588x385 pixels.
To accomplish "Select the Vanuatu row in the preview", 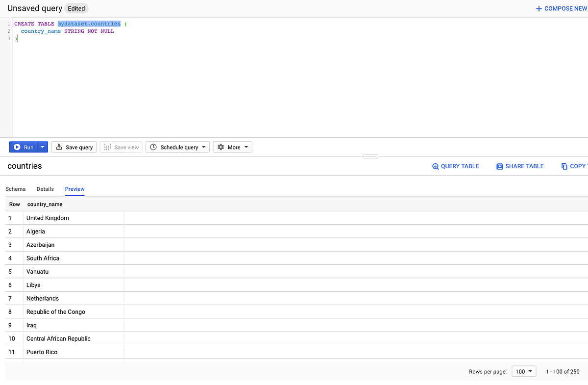I will coord(37,271).
